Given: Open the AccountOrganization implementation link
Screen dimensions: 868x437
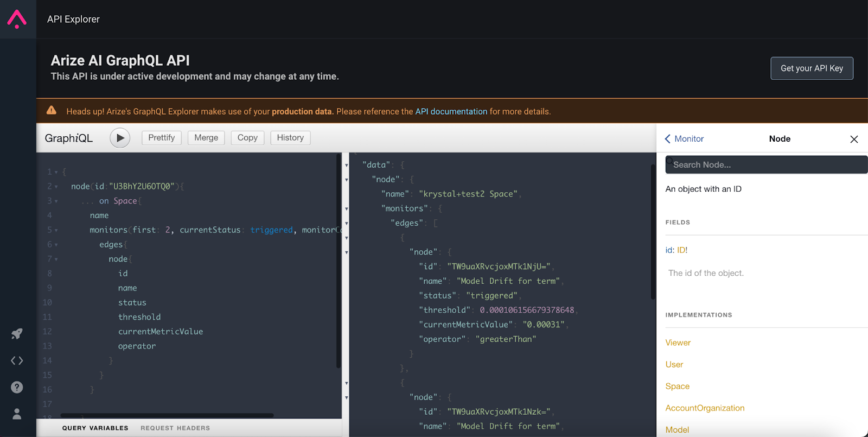Looking at the screenshot, I should (705, 408).
